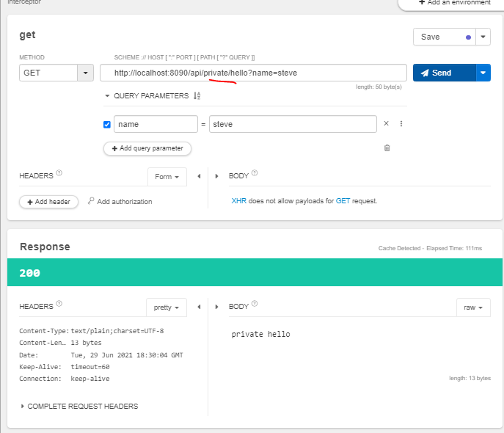Click the 200 status code bar
Viewport: 504px width, 433px height.
pos(255,272)
